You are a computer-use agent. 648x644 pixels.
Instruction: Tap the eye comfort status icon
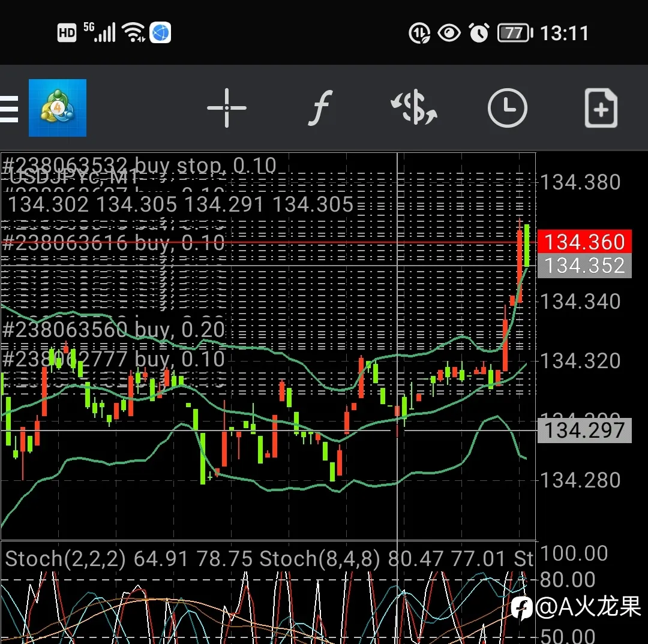[449, 33]
